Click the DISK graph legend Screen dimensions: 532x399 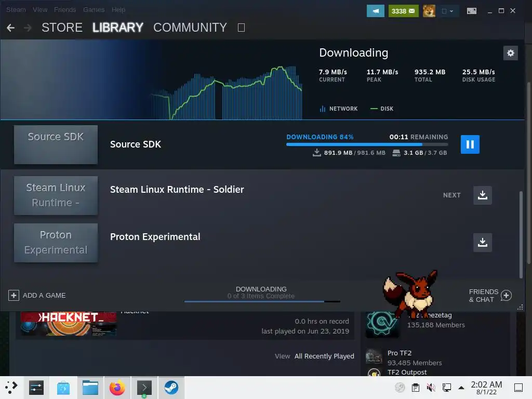point(382,109)
